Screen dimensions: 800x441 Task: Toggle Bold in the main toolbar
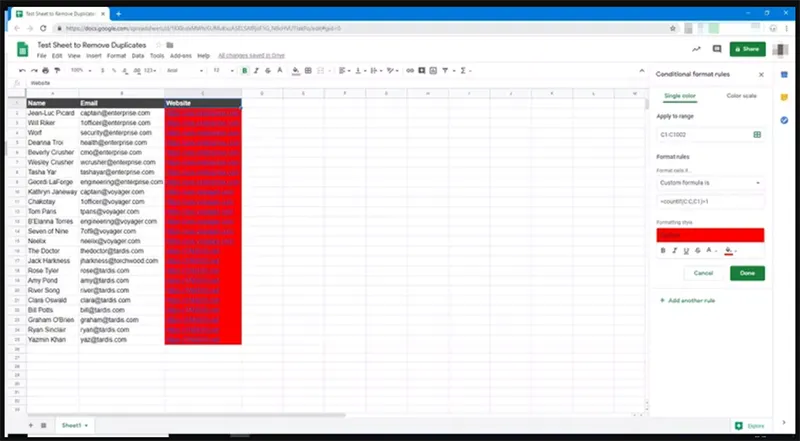click(245, 70)
